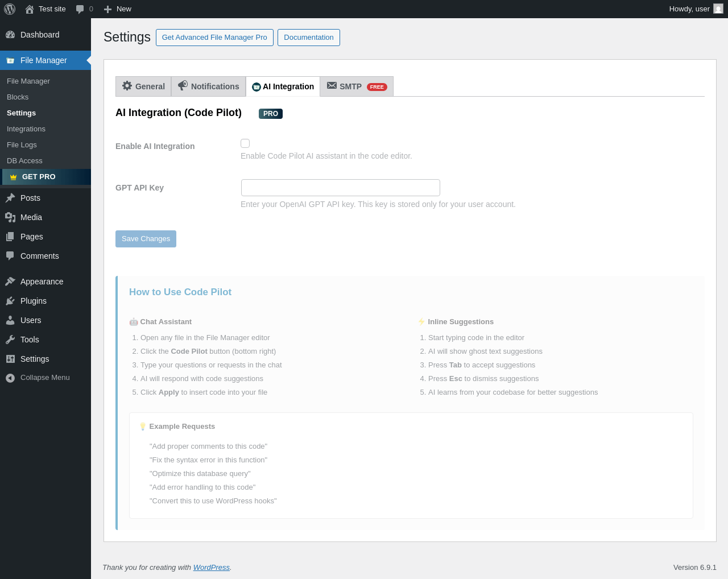The height and width of the screenshot is (579, 728).
Task: Switch to the Notifications tab
Action: click(x=209, y=86)
